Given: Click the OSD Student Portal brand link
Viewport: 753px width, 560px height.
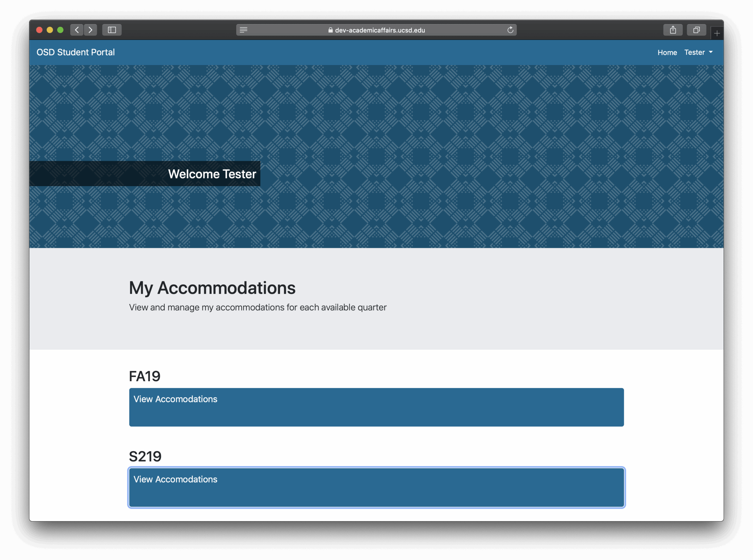Looking at the screenshot, I should pos(76,52).
